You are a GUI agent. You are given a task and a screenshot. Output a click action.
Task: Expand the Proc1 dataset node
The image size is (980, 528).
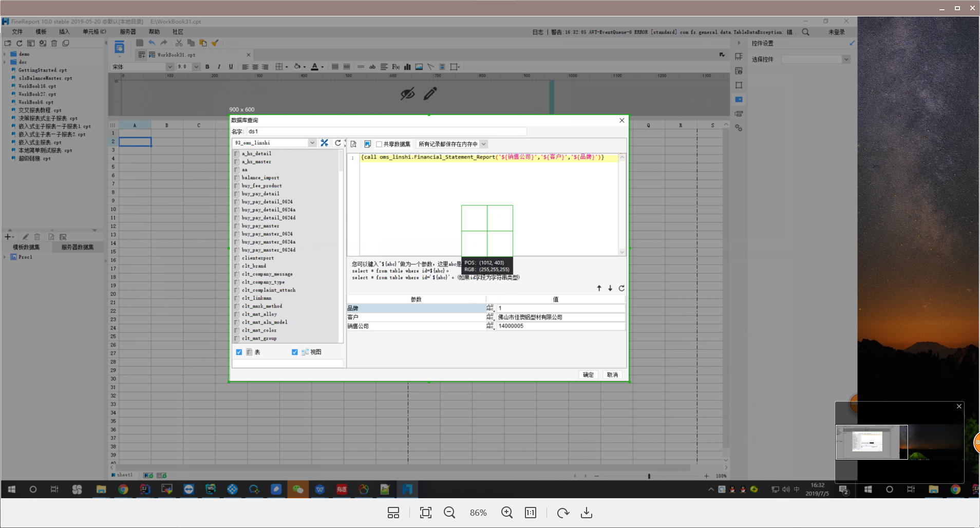click(5, 257)
